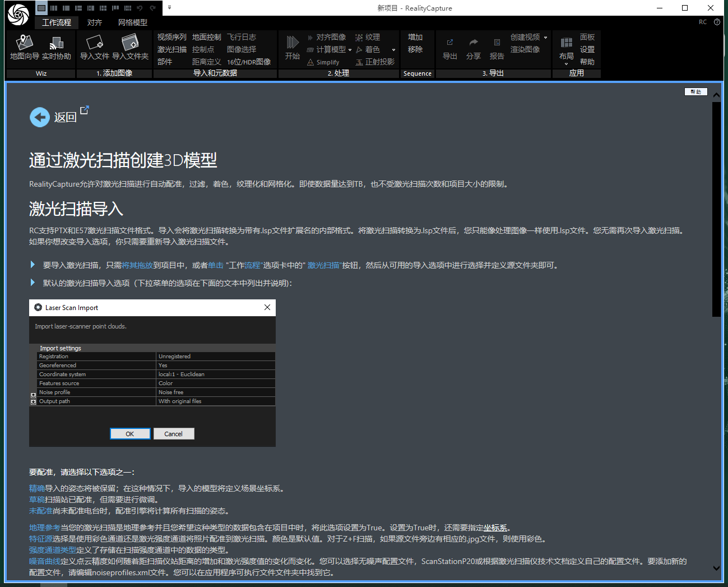Screen dimensions: 728x587
Task: Select the 导入文件 import files tool
Action: 94,47
